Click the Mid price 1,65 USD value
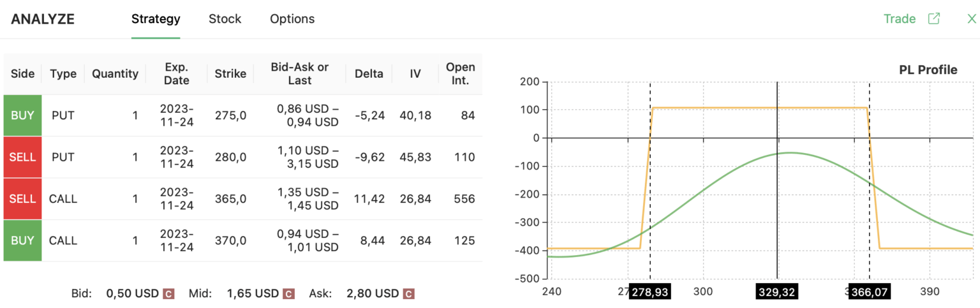The width and height of the screenshot is (980, 308). (253, 294)
